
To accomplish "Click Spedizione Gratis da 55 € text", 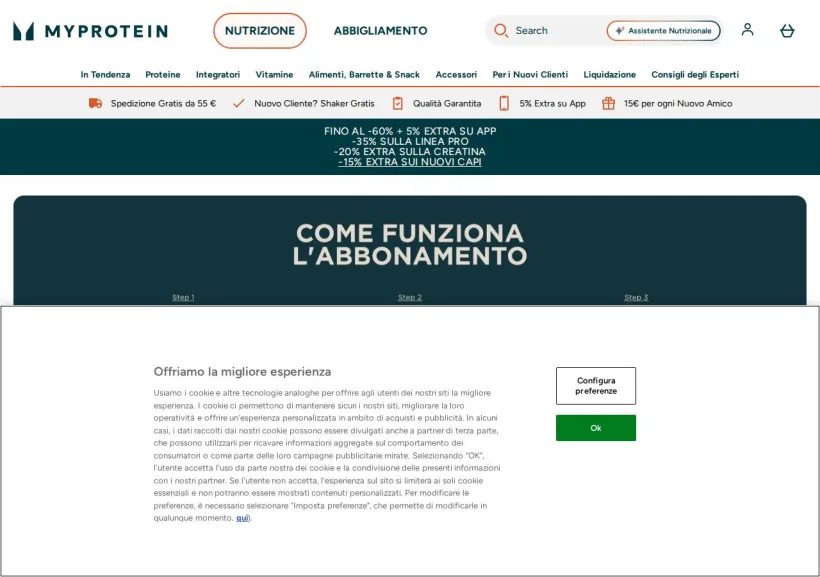I will (163, 103).
